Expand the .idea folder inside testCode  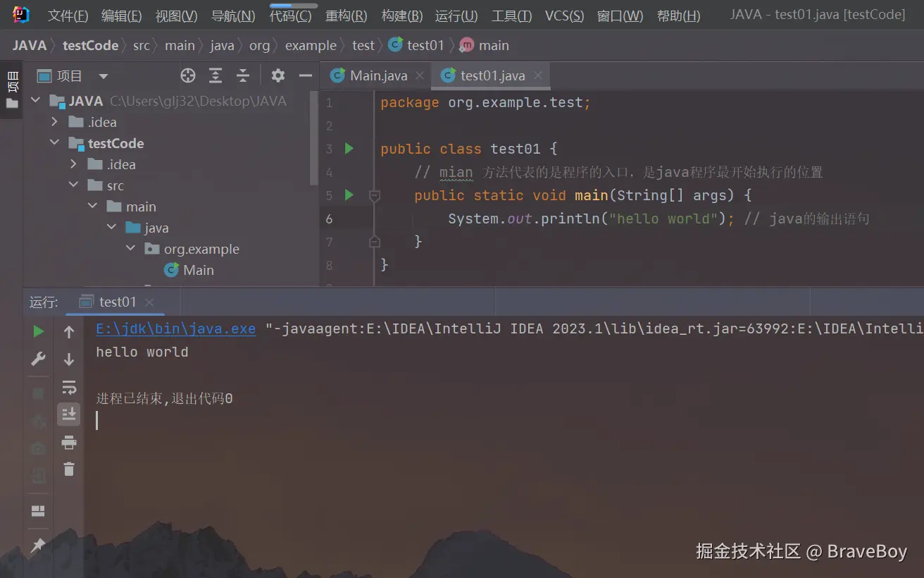point(74,164)
